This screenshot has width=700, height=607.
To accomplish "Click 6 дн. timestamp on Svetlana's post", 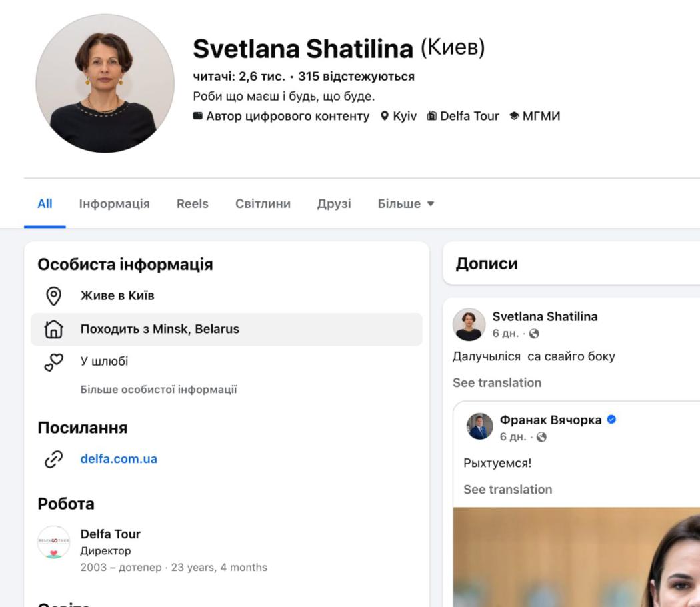I will pyautogui.click(x=505, y=334).
